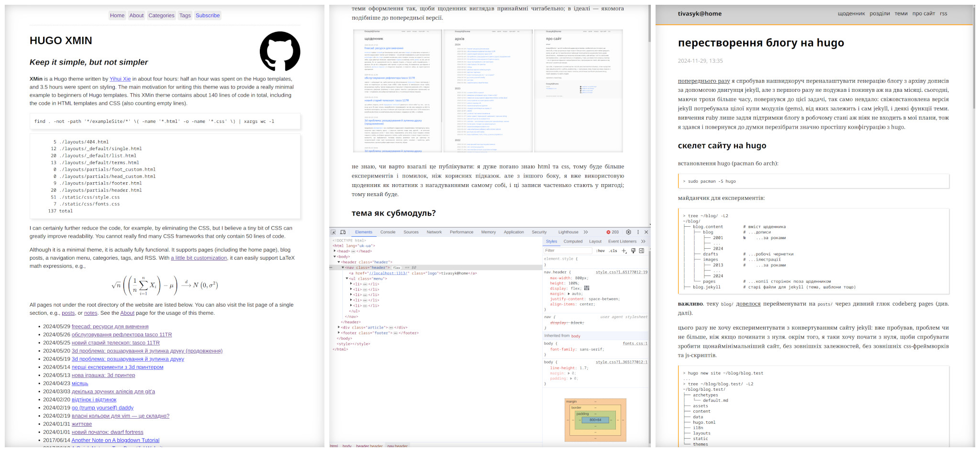980x452 pixels.
Task: Open the Event Listeners tab
Action: 622,242
